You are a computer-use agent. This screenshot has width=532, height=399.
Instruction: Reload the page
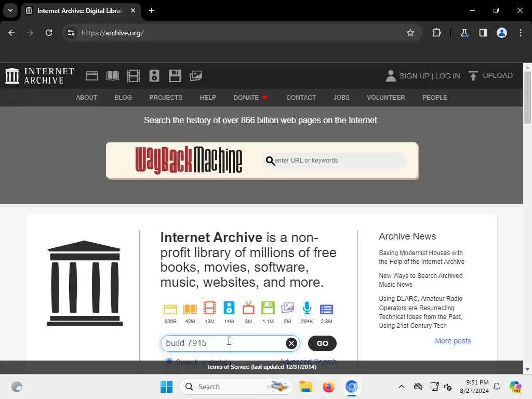(x=49, y=33)
